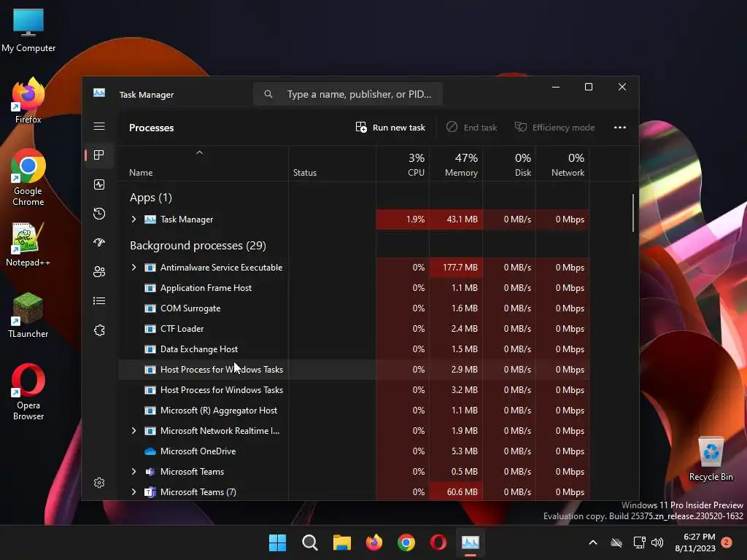Click the sort chevron above Name column
The image size is (747, 560).
(x=200, y=152)
